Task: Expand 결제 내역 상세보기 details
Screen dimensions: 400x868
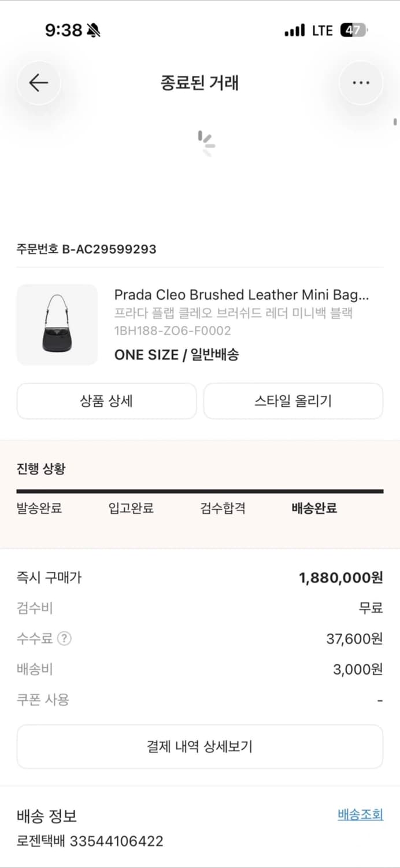Action: pyautogui.click(x=200, y=746)
